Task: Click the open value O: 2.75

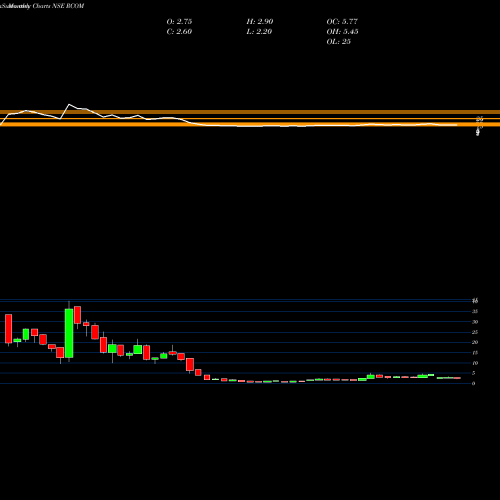Action: pos(179,22)
